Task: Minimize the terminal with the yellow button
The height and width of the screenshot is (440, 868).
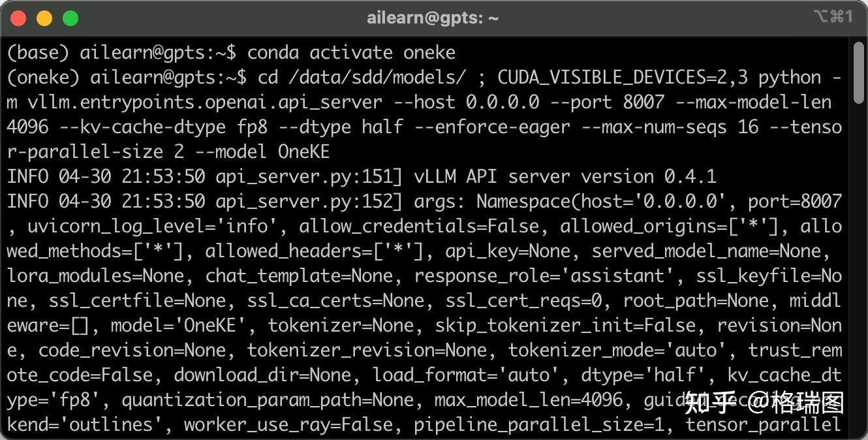Action: pos(44,18)
